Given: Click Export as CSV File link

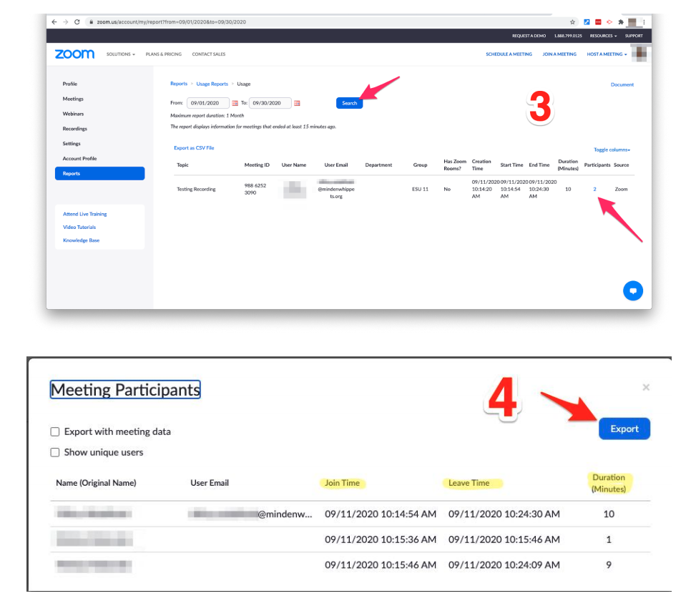Looking at the screenshot, I should click(x=194, y=148).
